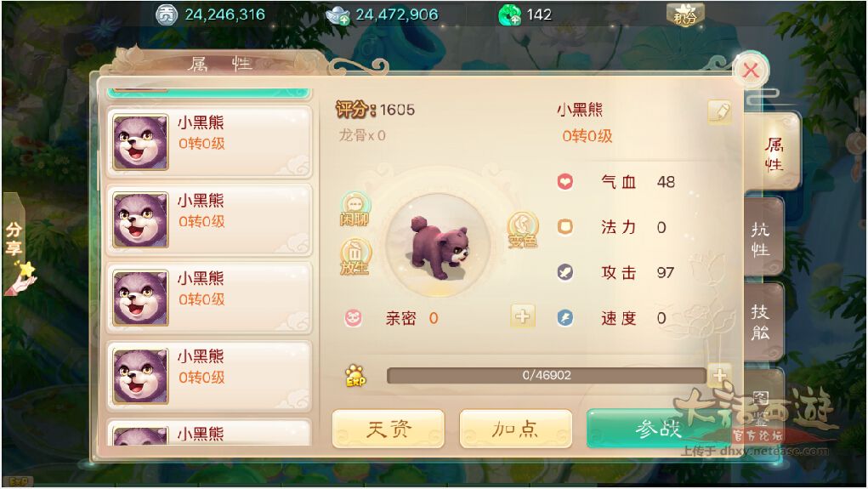Switch to the 技能 tab
868x489 pixels.
[x=763, y=321]
